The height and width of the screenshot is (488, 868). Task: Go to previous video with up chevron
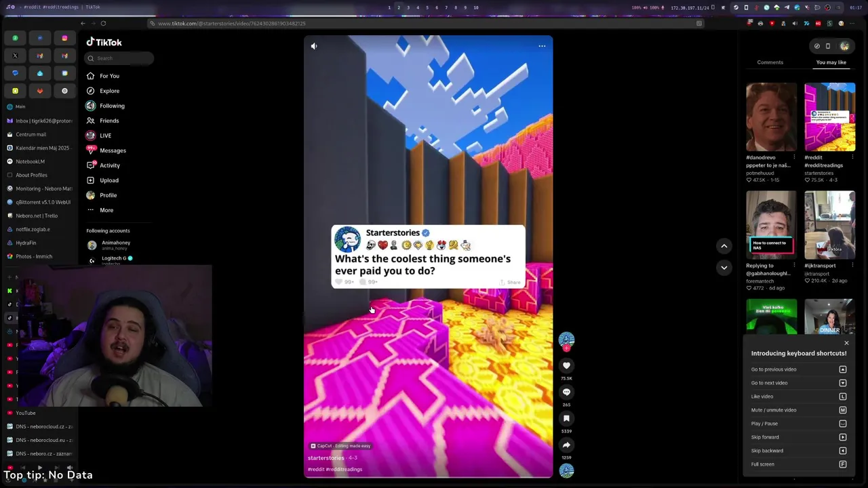tap(724, 246)
